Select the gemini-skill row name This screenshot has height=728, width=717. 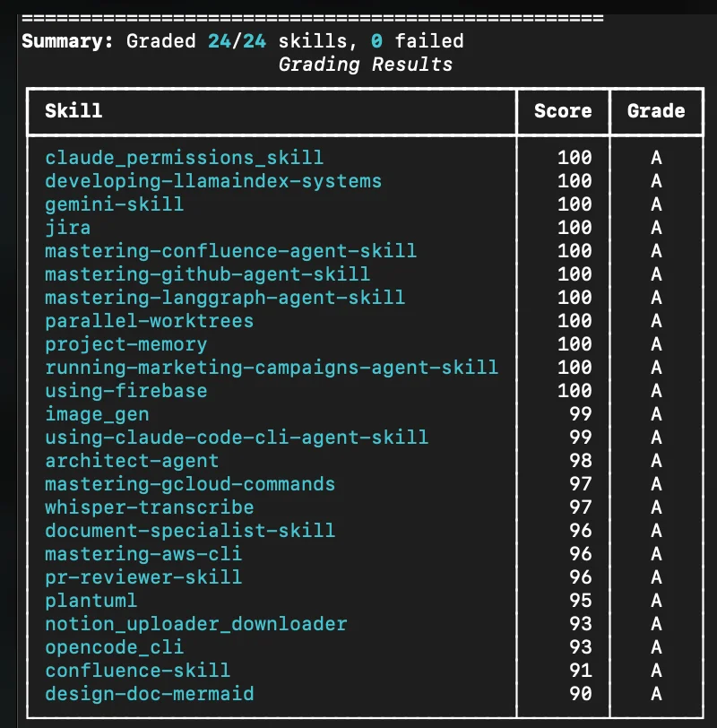pyautogui.click(x=114, y=204)
